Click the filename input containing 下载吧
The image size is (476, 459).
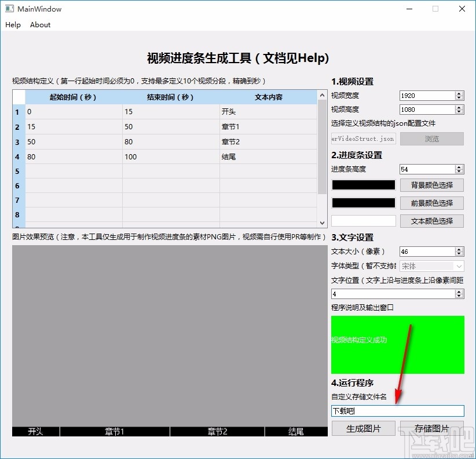coord(397,410)
